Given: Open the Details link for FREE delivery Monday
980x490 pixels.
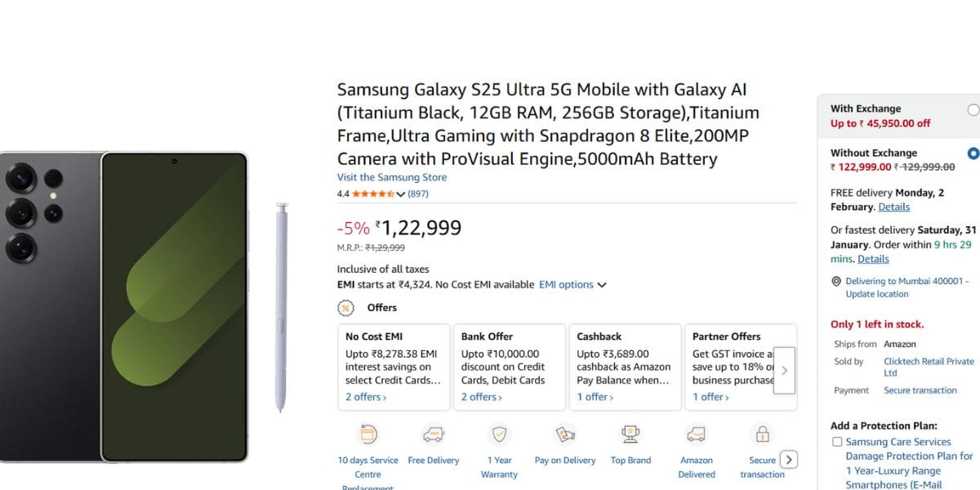Looking at the screenshot, I should (x=893, y=207).
